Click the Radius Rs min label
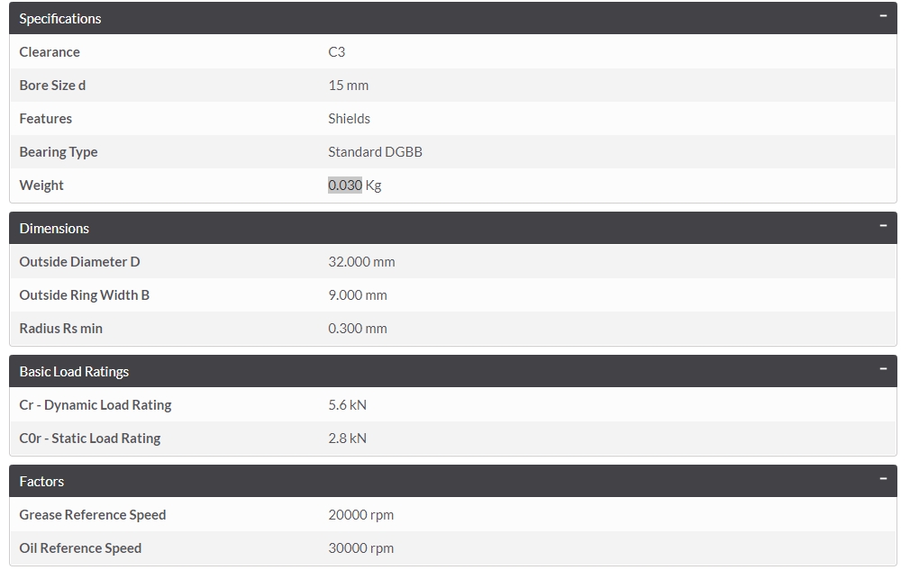 60,329
